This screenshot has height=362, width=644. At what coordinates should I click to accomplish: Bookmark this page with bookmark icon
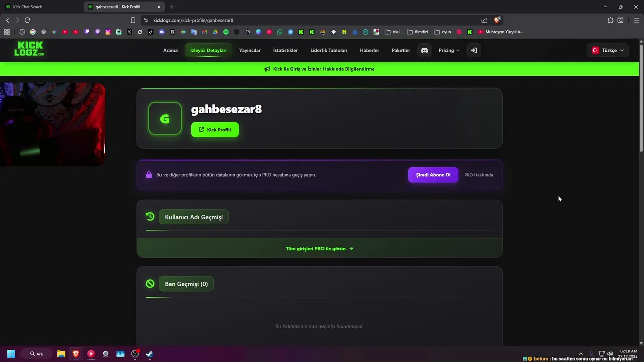(x=133, y=20)
